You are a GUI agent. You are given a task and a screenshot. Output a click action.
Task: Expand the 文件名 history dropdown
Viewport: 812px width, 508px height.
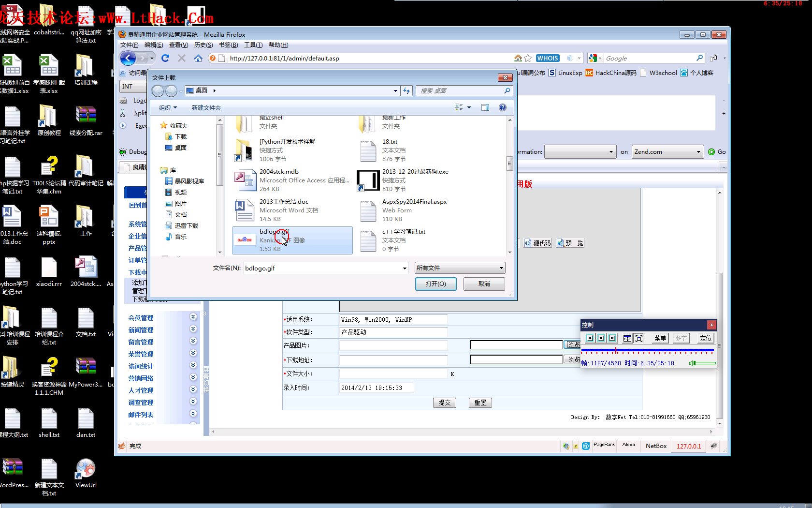[405, 269]
